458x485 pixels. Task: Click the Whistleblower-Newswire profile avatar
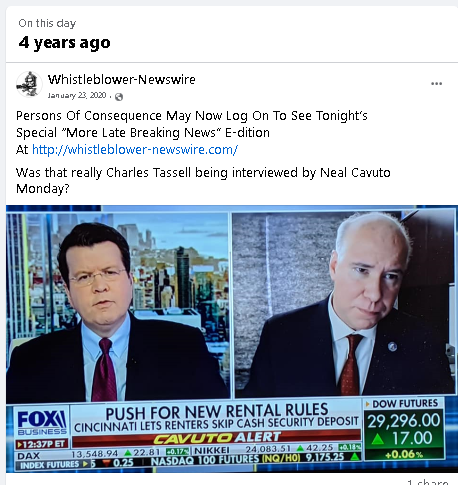[29, 84]
